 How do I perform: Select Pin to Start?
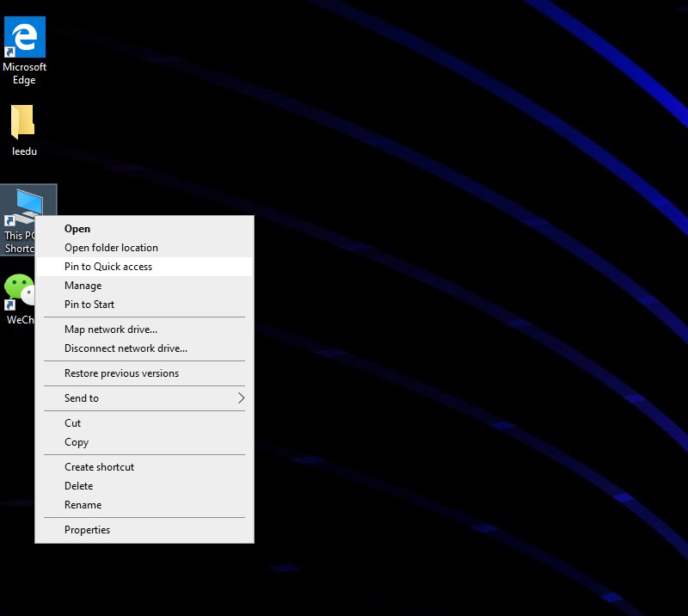[x=89, y=305]
